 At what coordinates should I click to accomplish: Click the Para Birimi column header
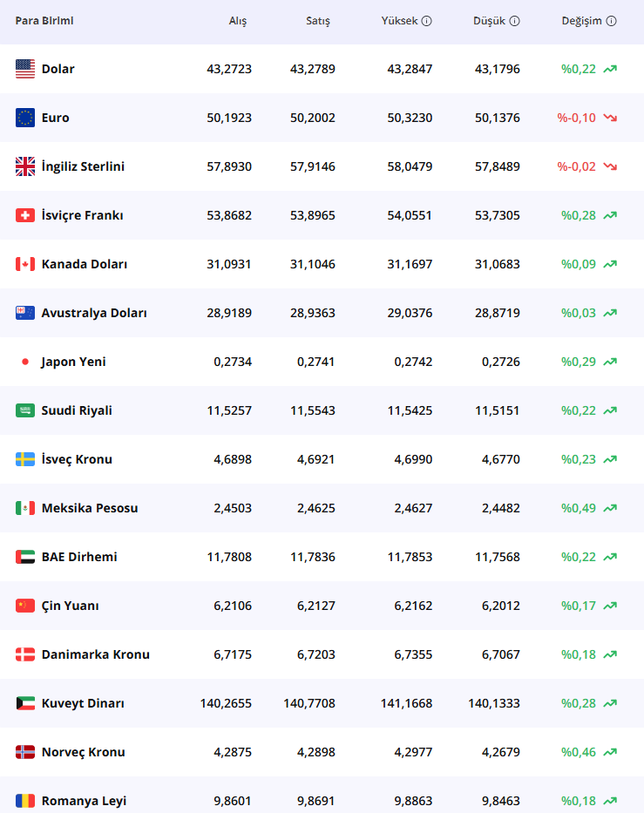point(44,21)
